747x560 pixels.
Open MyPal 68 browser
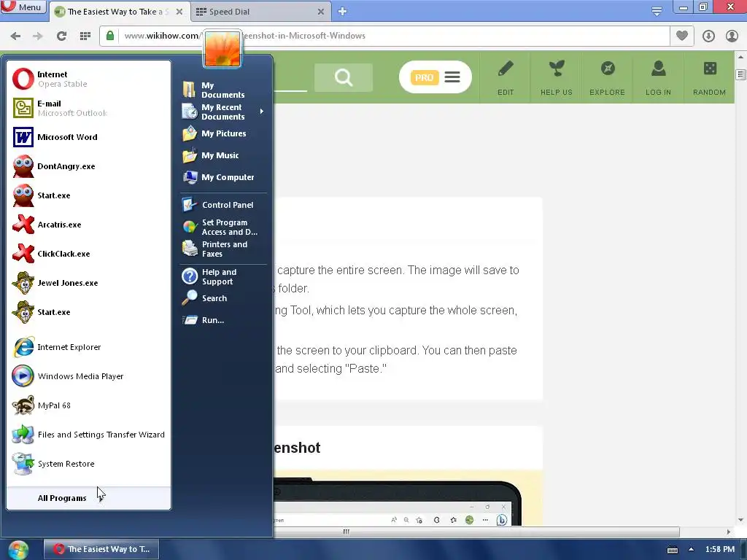point(88,405)
